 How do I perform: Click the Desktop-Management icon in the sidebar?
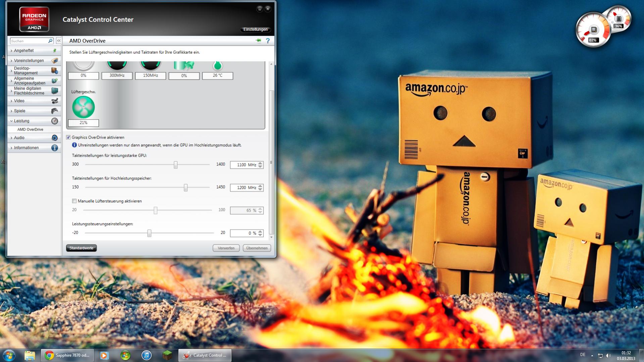(55, 71)
